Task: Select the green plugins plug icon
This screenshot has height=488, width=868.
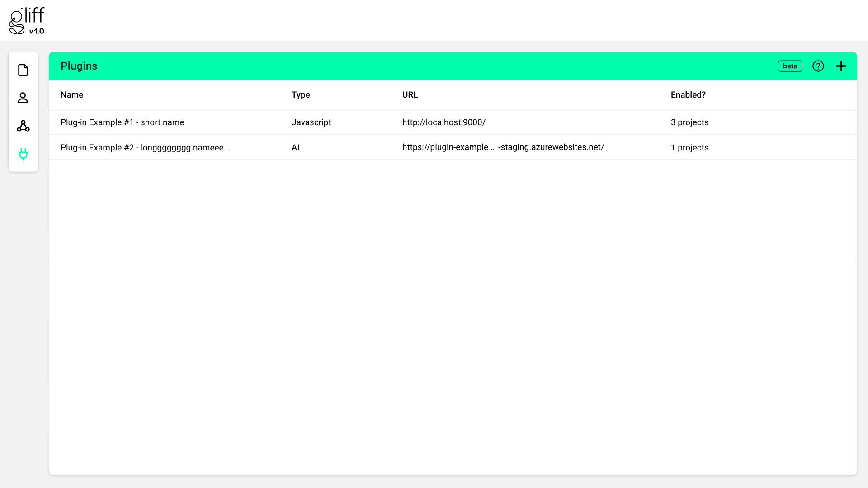Action: pos(23,154)
